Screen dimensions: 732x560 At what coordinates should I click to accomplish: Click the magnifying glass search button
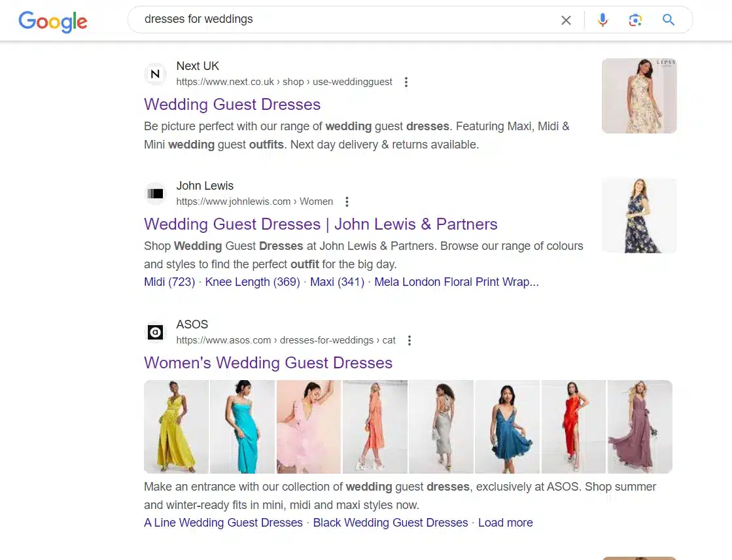(669, 20)
